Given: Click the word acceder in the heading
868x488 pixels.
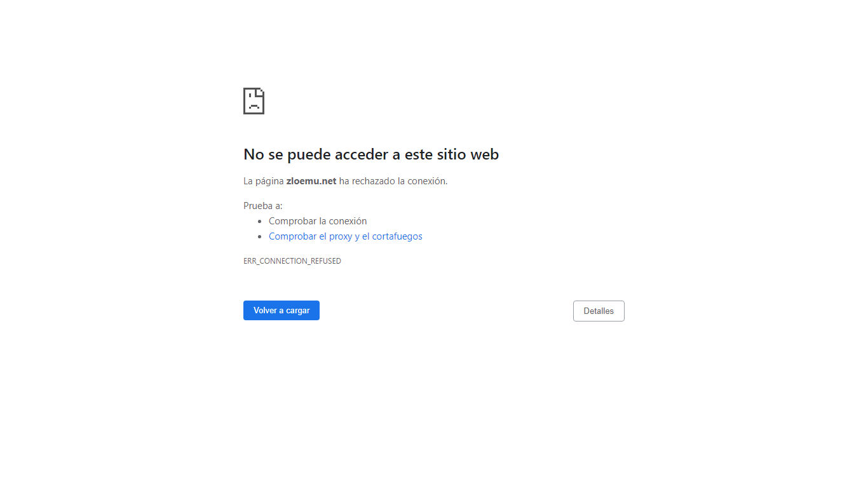Looking at the screenshot, I should click(362, 154).
